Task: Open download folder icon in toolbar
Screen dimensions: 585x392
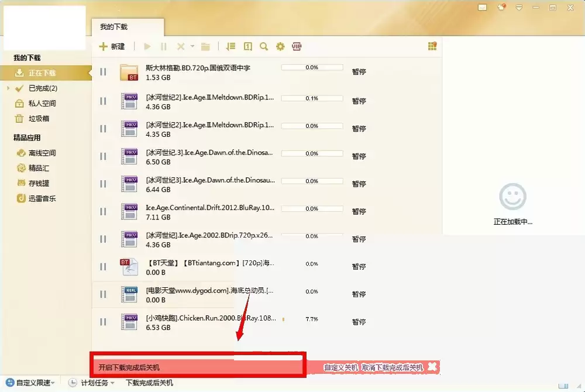Action: click(205, 47)
